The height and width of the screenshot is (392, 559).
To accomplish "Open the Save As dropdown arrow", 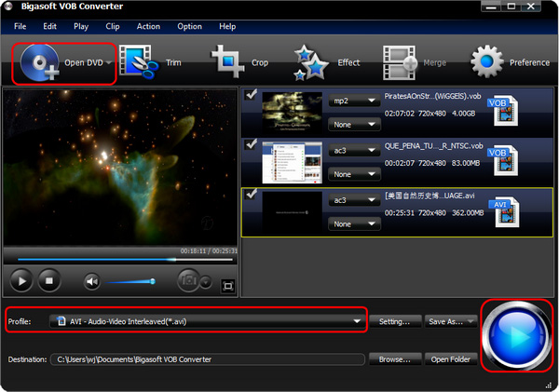I will 470,321.
